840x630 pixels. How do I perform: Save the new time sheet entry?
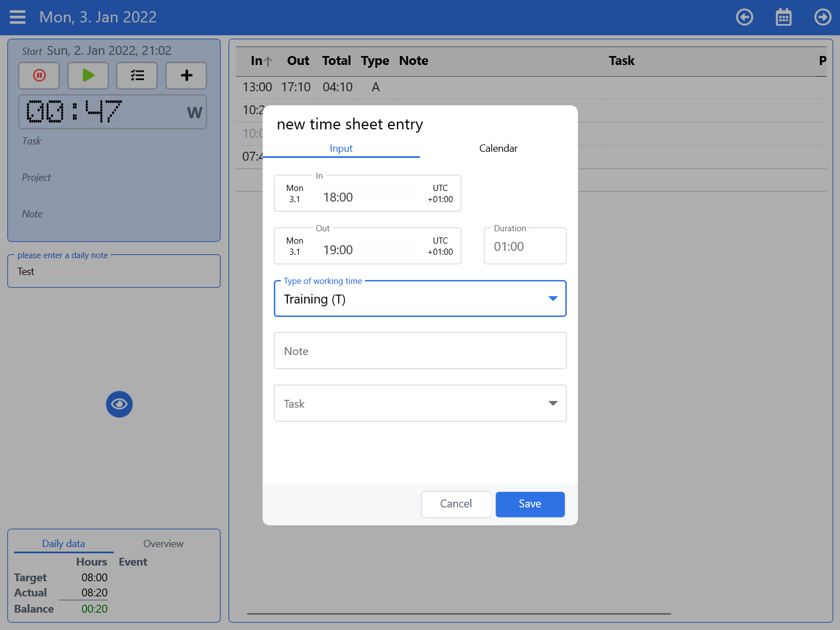tap(530, 504)
